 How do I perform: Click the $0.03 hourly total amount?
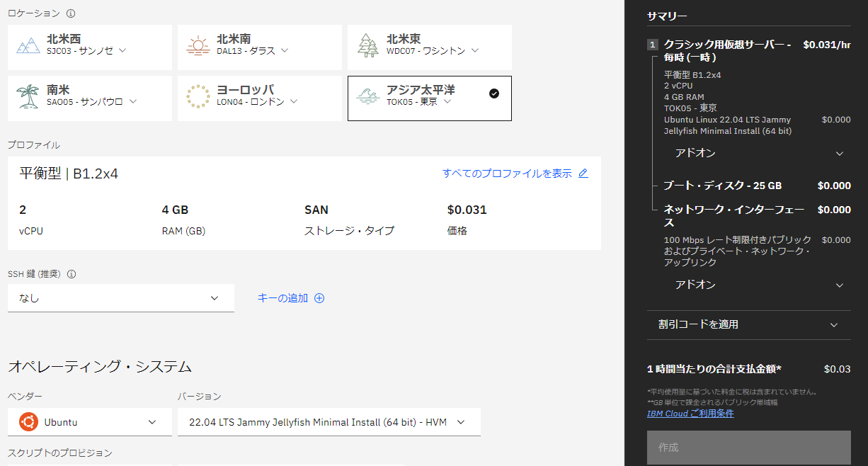tap(838, 369)
